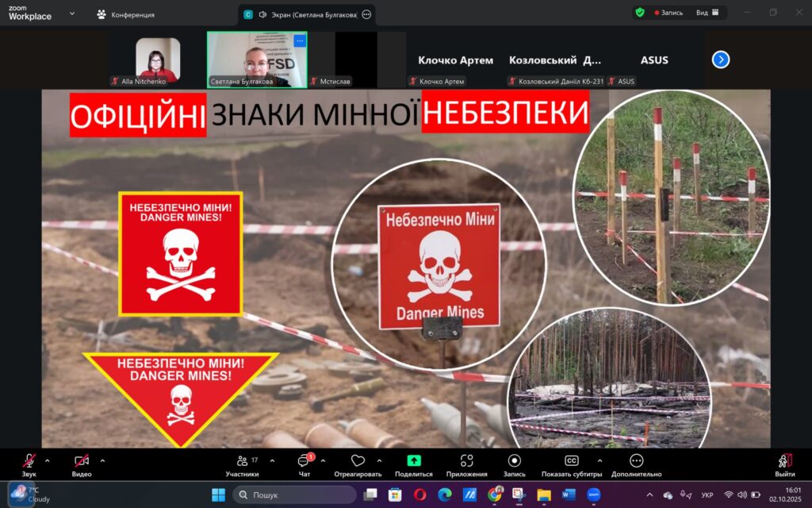
Task: Turn on camera with the Видео button
Action: tap(81, 463)
